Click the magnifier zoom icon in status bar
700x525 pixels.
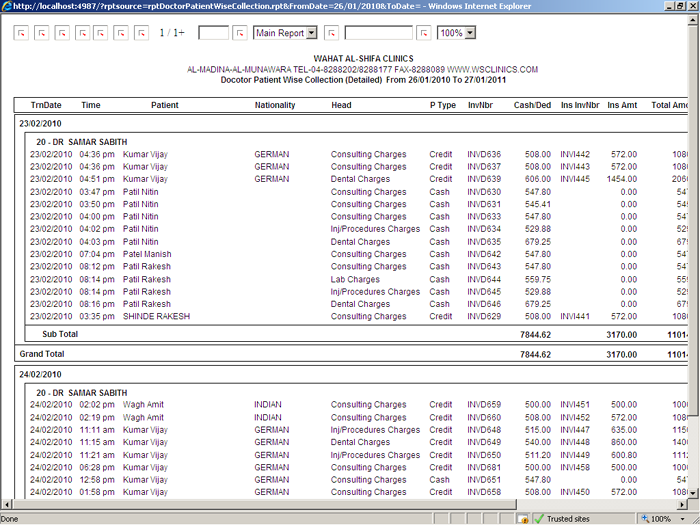[x=645, y=519]
